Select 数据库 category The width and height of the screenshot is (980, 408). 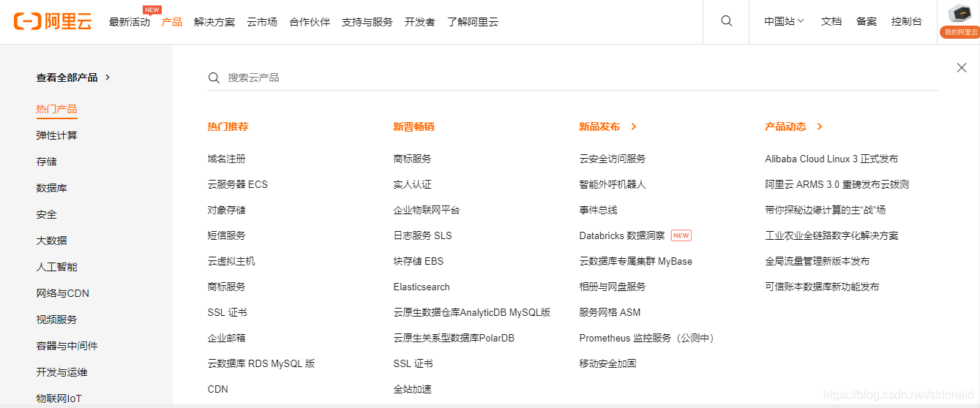[52, 188]
